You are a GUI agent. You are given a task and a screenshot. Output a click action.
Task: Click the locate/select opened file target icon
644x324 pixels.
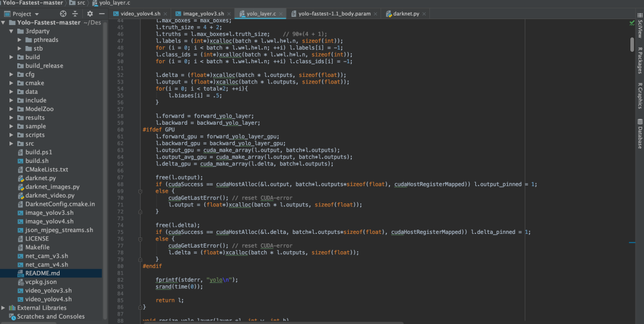[63, 14]
